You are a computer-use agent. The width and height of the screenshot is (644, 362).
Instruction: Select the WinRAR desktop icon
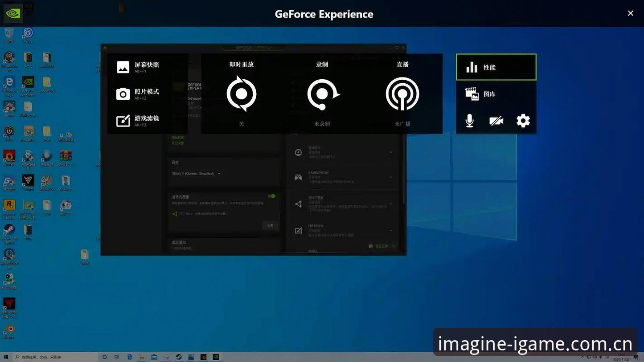point(66,158)
